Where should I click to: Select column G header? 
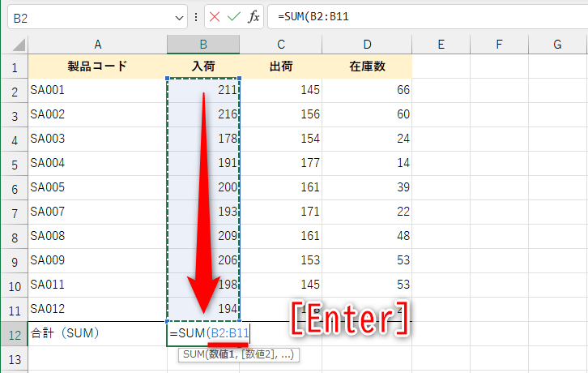point(557,45)
